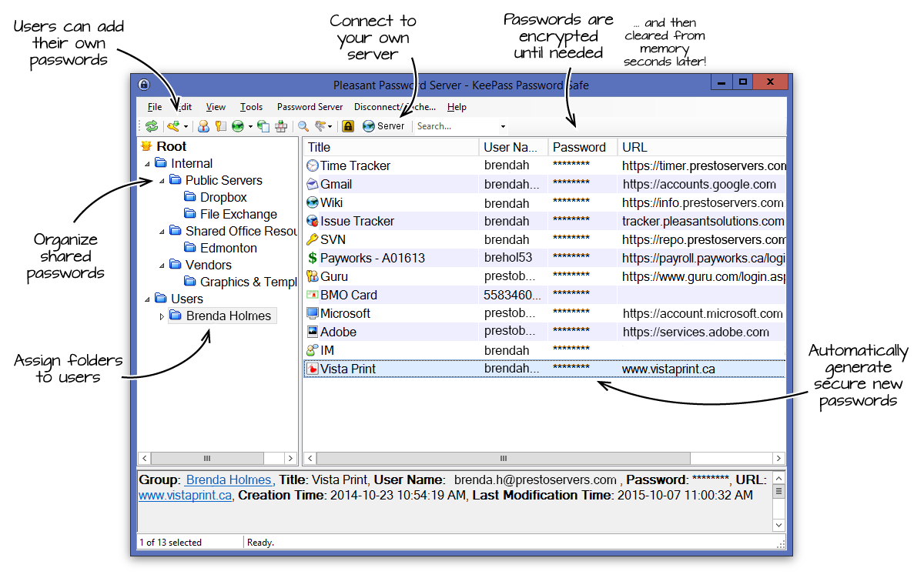
Task: Click the globe icon beside Wiki
Action: [x=312, y=202]
